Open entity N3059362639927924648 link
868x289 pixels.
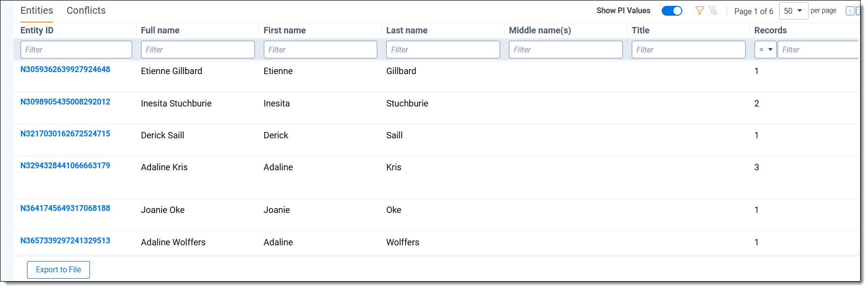tap(65, 69)
